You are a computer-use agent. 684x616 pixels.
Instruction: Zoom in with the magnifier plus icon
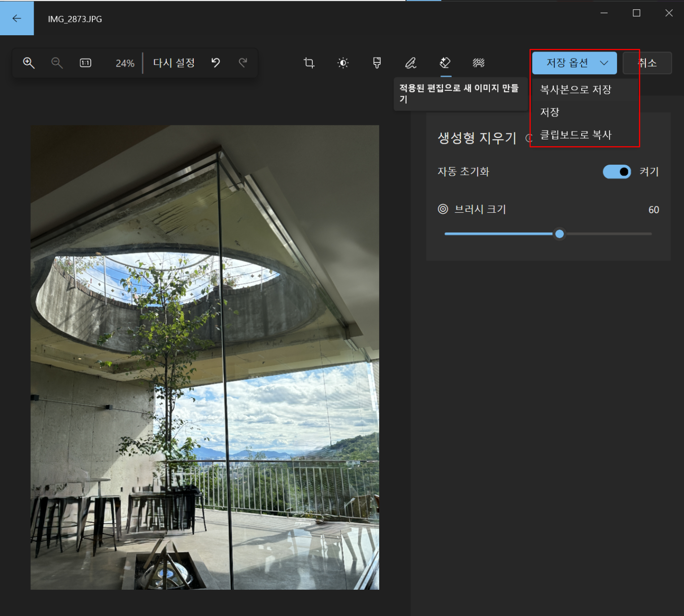29,63
